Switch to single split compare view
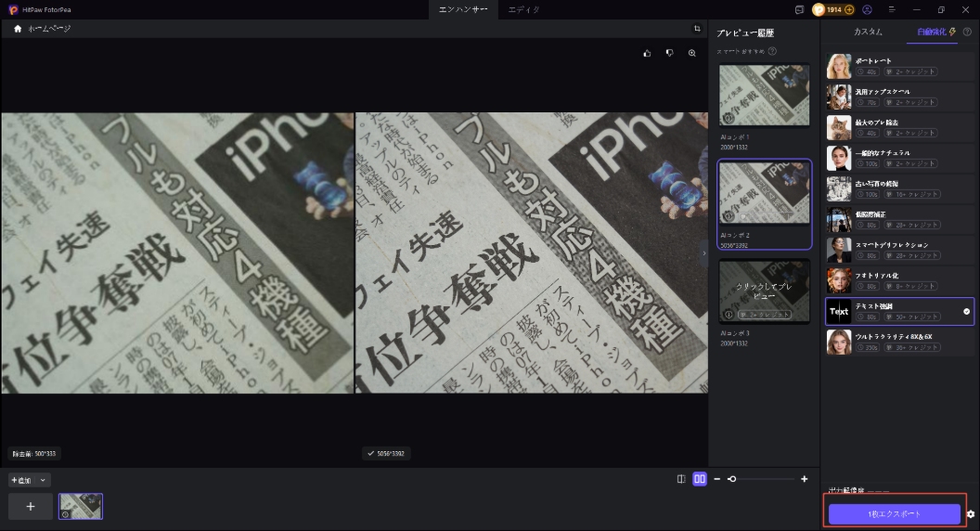980x531 pixels. tap(681, 479)
